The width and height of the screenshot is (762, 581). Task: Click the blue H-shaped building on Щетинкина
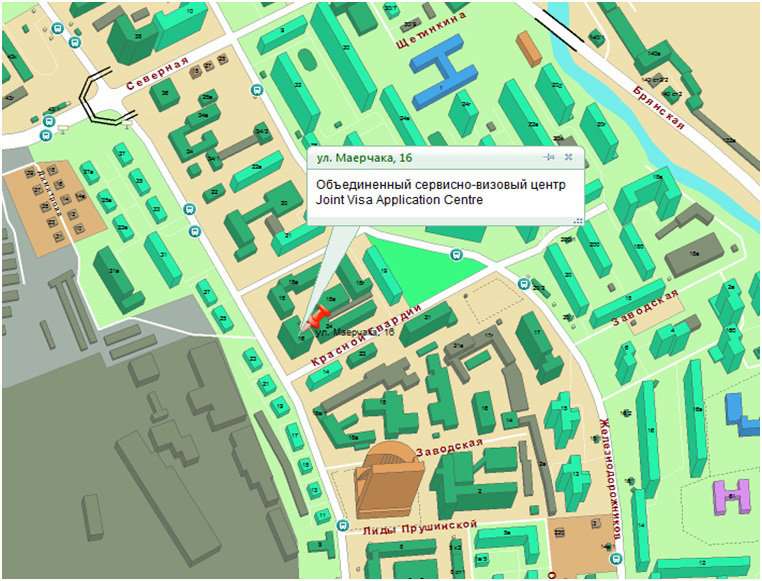point(443,72)
